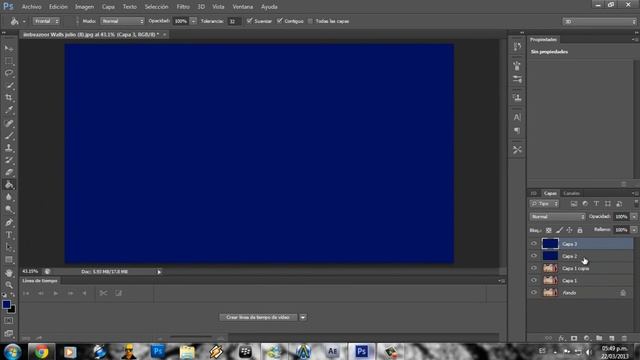Open layer Opacidad arrow in layers panel

click(x=634, y=217)
